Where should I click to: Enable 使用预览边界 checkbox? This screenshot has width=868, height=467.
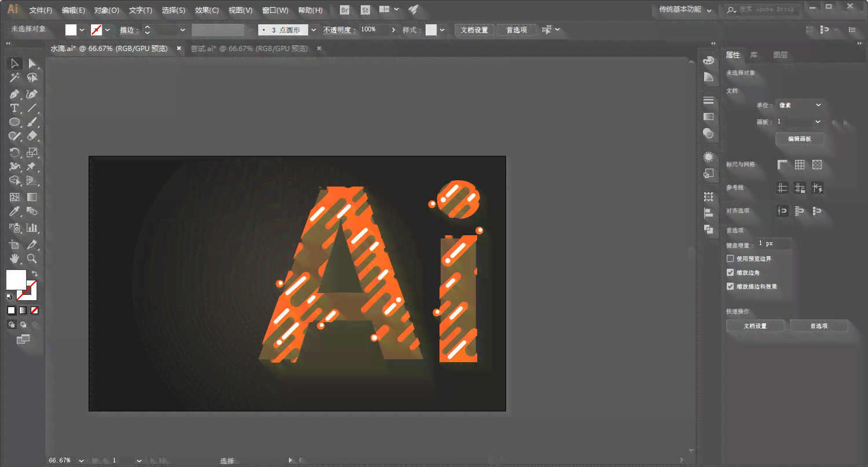(730, 258)
